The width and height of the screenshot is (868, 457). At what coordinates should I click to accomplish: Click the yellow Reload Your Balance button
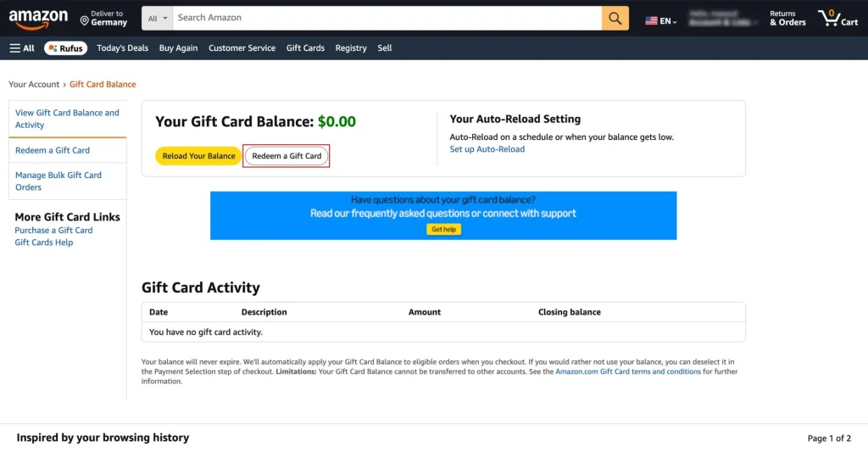(x=198, y=156)
